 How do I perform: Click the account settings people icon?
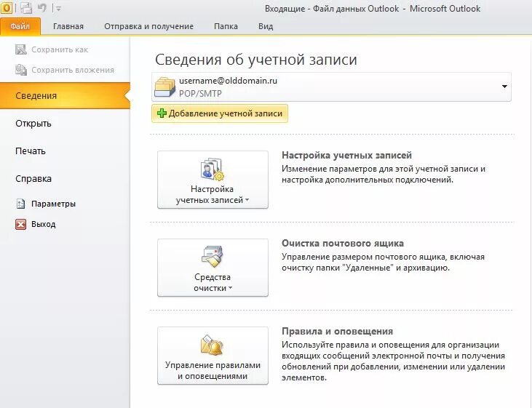point(212,169)
